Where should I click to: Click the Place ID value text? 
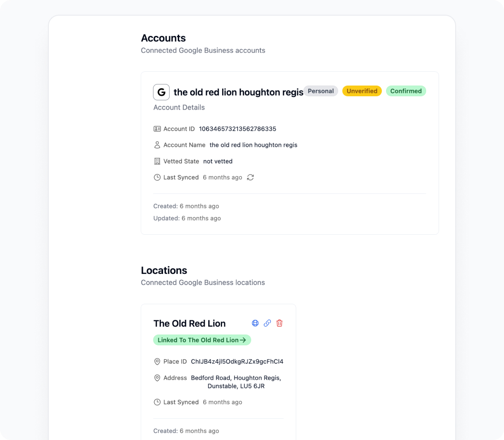pos(237,362)
